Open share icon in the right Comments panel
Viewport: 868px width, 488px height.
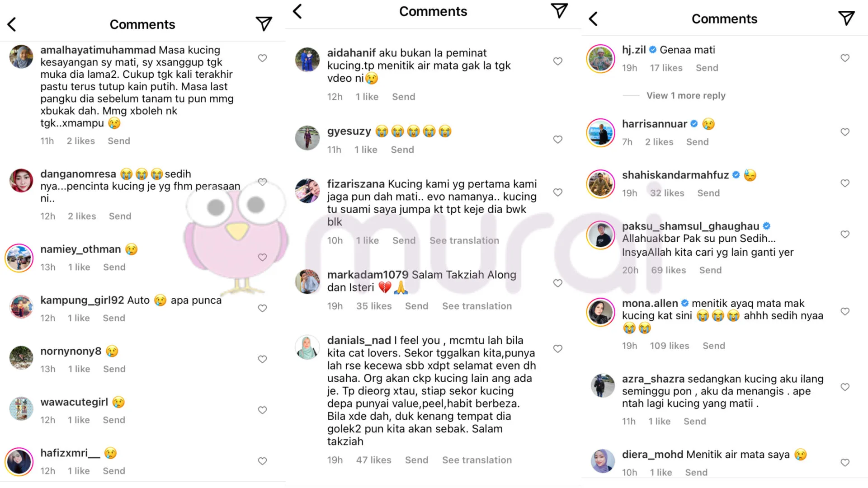click(847, 19)
